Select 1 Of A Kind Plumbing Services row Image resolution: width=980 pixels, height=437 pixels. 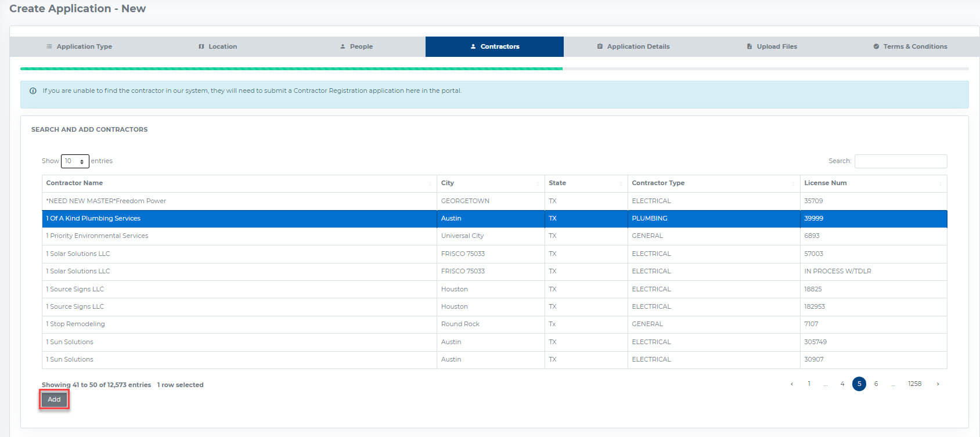click(x=495, y=218)
